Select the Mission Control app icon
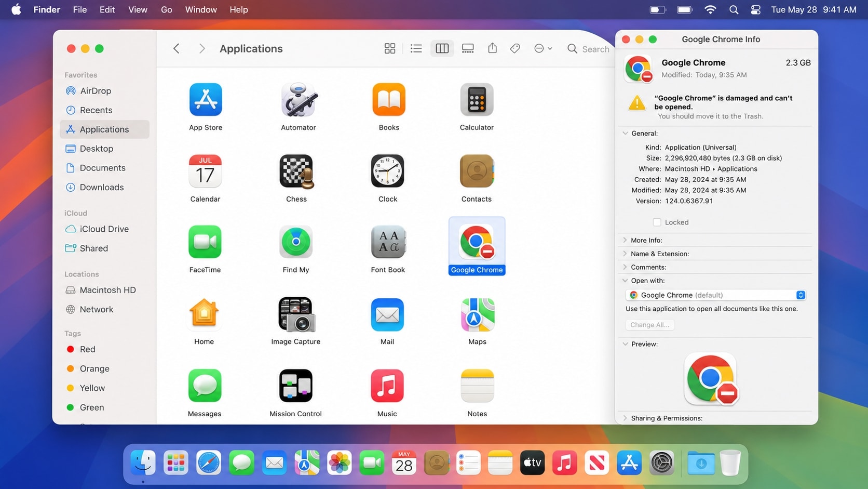868x489 pixels. pyautogui.click(x=296, y=386)
